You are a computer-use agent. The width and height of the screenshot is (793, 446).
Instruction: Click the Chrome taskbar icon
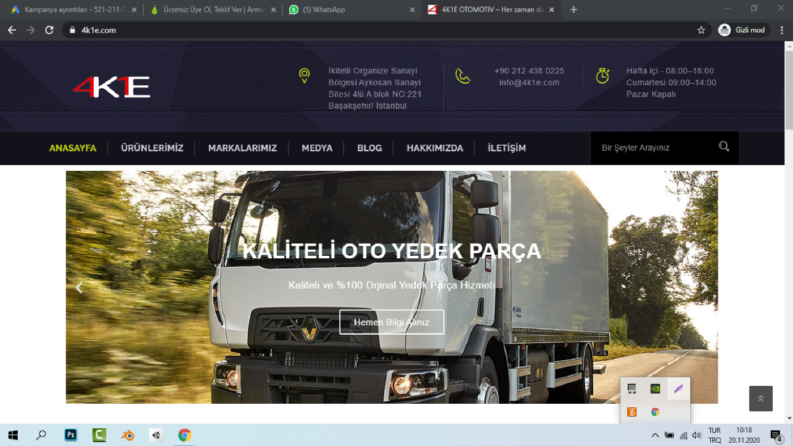[185, 435]
